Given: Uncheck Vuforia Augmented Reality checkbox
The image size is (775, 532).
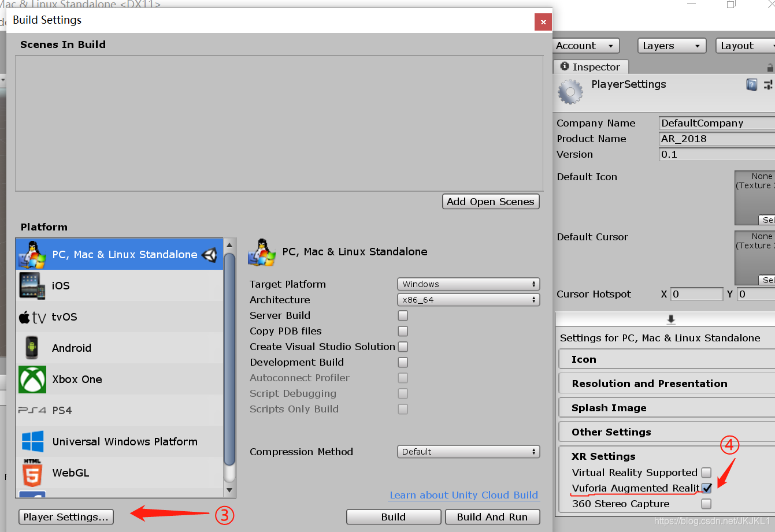Looking at the screenshot, I should click(706, 488).
